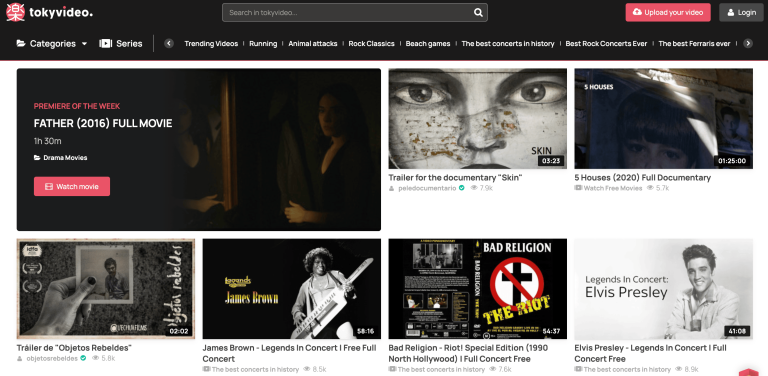768x376 pixels.
Task: Open the Drama Movies category link
Action: click(65, 158)
